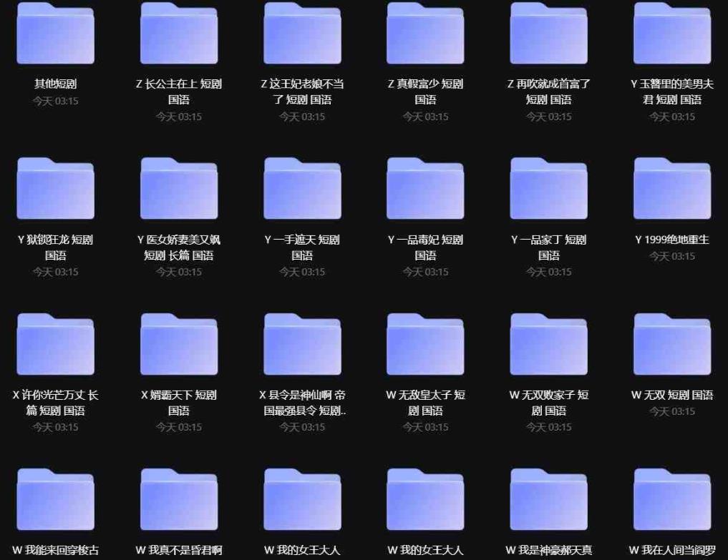Screen dimensions: 728x560
Task: Select the Y 玉簪里的美男夫君 folder icon
Action: coord(672,34)
